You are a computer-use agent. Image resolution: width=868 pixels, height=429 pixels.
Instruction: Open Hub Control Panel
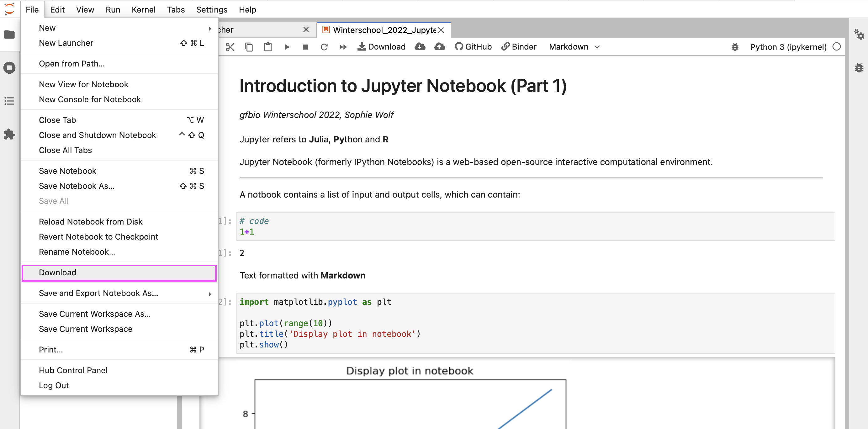click(x=119, y=370)
